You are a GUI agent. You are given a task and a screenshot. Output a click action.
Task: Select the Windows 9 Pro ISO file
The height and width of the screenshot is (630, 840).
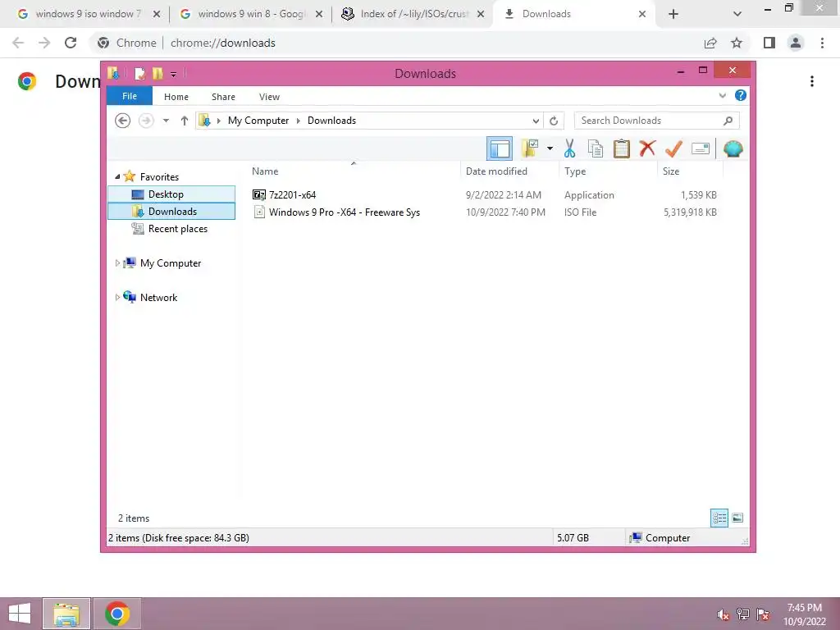click(345, 212)
